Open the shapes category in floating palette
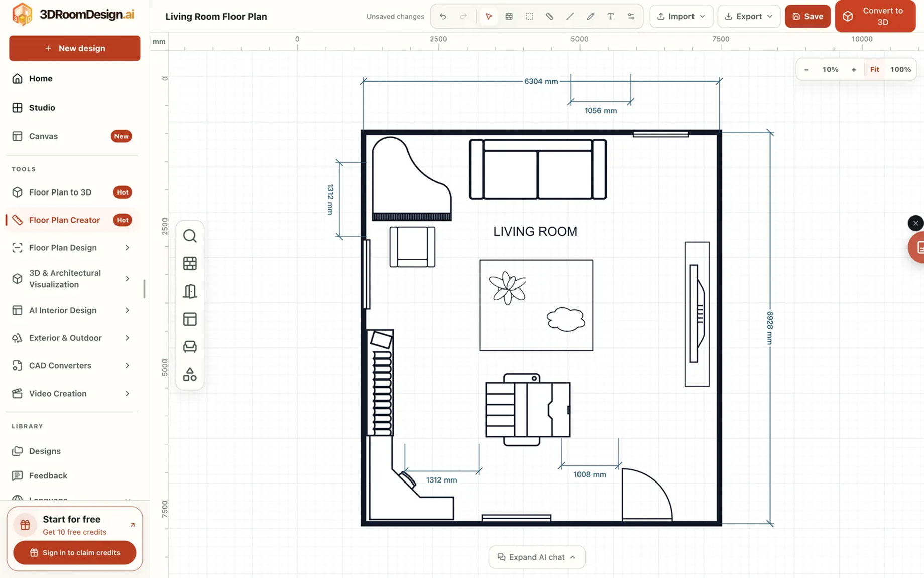The height and width of the screenshot is (578, 924). point(190,374)
